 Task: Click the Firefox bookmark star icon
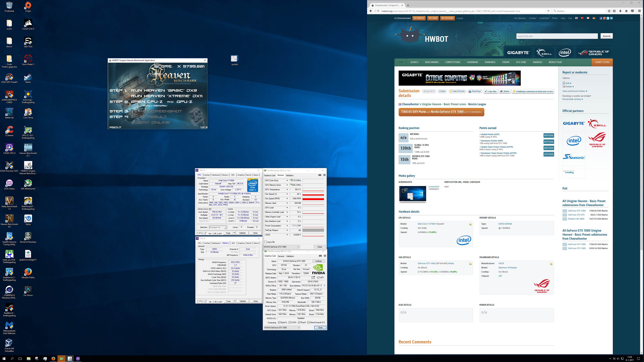tap(609, 11)
